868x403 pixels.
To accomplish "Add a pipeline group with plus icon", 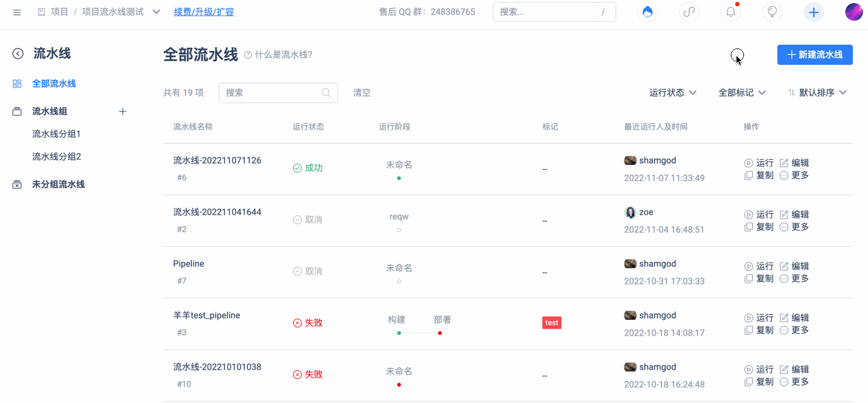I will tap(123, 111).
